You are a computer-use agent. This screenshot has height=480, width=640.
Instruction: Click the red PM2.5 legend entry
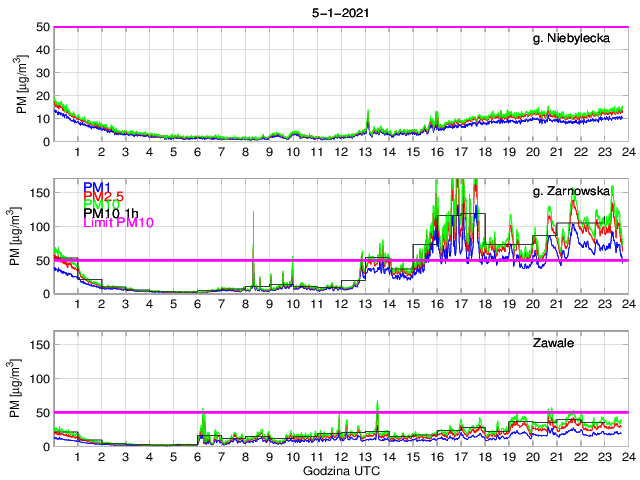click(x=103, y=196)
